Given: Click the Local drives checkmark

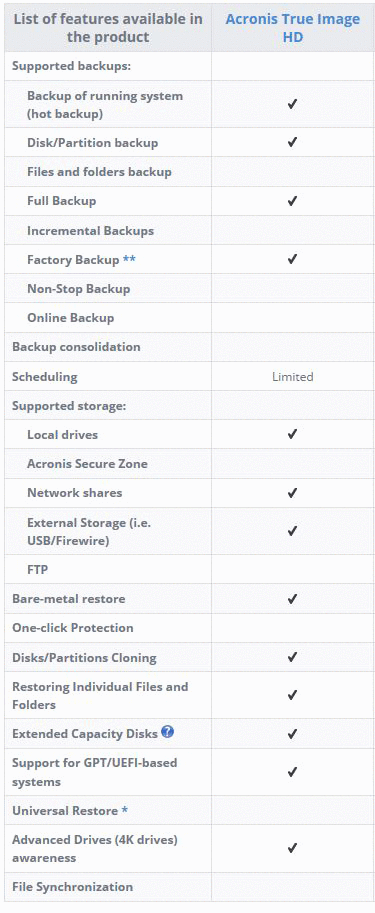Looking at the screenshot, I should [x=292, y=434].
